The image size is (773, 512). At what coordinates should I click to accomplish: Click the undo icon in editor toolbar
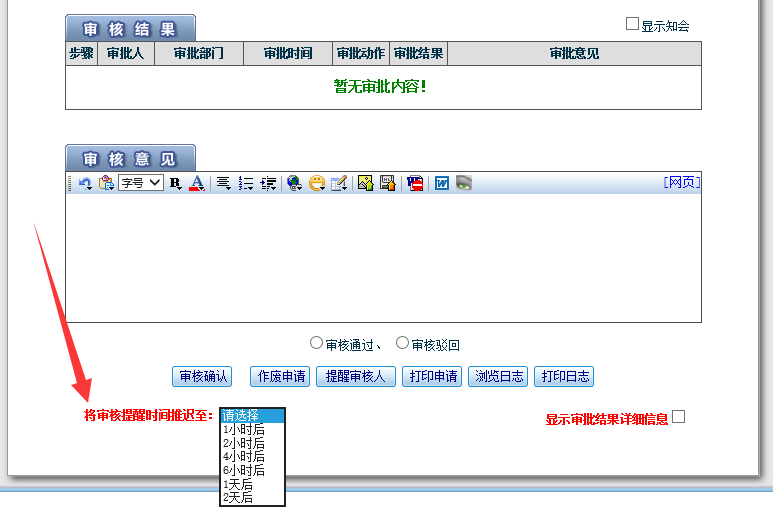[x=85, y=183]
